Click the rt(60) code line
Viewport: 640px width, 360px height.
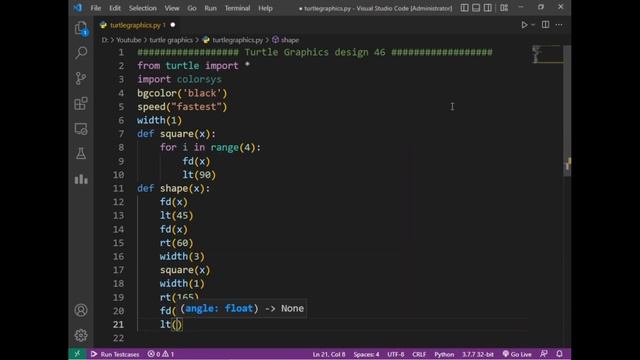(x=176, y=243)
